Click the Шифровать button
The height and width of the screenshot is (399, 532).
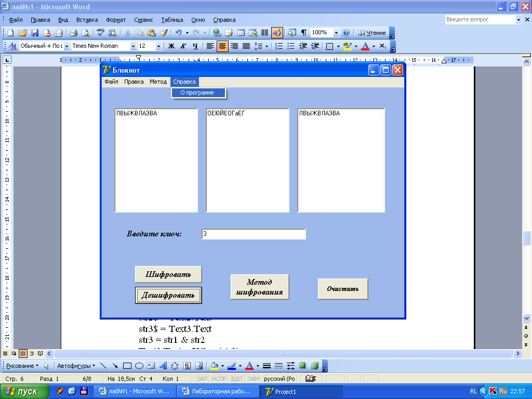(x=168, y=274)
